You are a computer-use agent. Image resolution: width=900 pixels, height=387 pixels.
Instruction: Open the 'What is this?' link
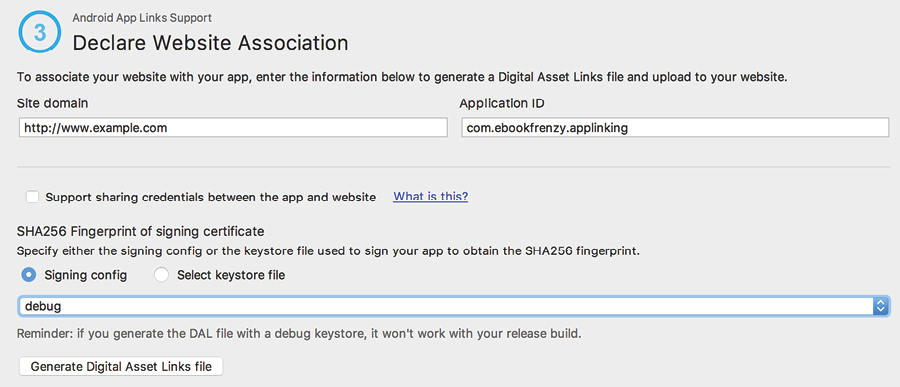click(430, 197)
